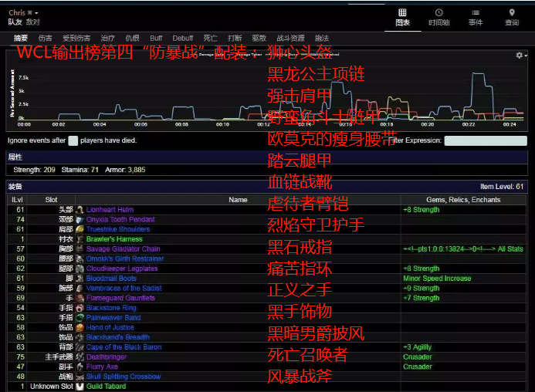Viewport: 535px width, 392px height.
Task: Click the Skull Splitting Crossbow icon
Action: (80, 377)
